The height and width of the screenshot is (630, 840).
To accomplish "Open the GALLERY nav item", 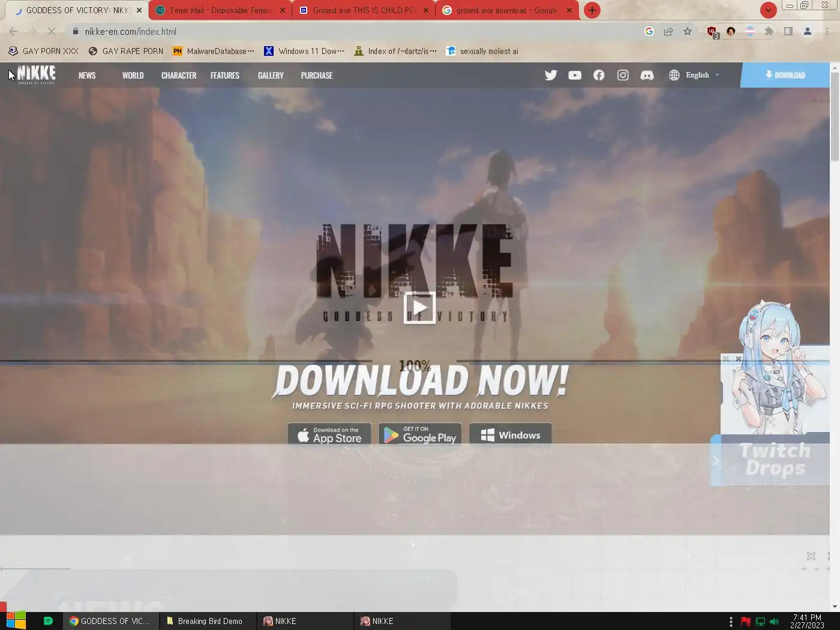I will point(271,75).
